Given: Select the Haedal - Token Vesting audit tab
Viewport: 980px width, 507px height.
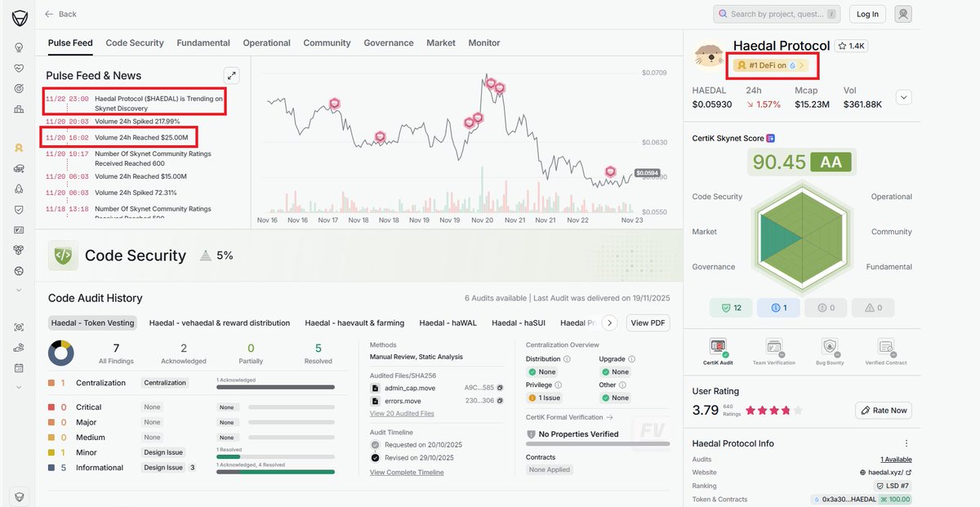Looking at the screenshot, I should [x=93, y=323].
